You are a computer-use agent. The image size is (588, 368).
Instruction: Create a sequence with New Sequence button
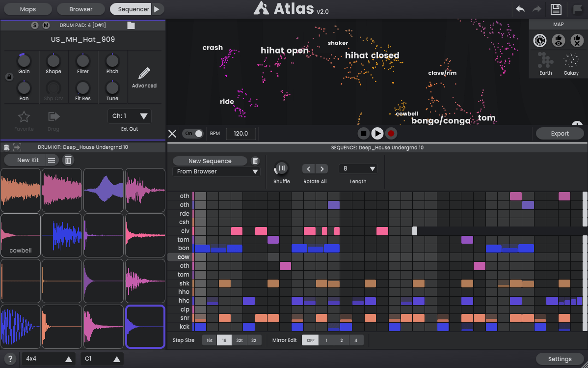click(210, 161)
